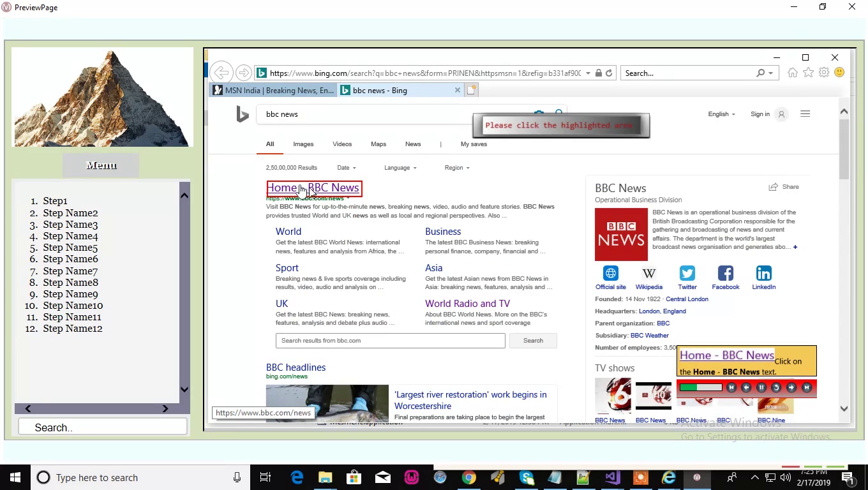Select 'Step Name5' in step list

[x=70, y=248]
